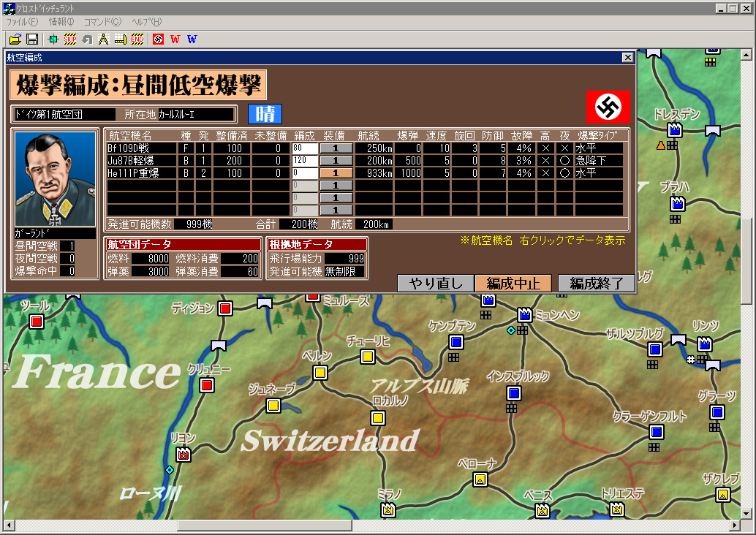Image resolution: width=756 pixels, height=535 pixels.
Task: Click the 装備 button for Bf109D戦
Action: click(336, 148)
